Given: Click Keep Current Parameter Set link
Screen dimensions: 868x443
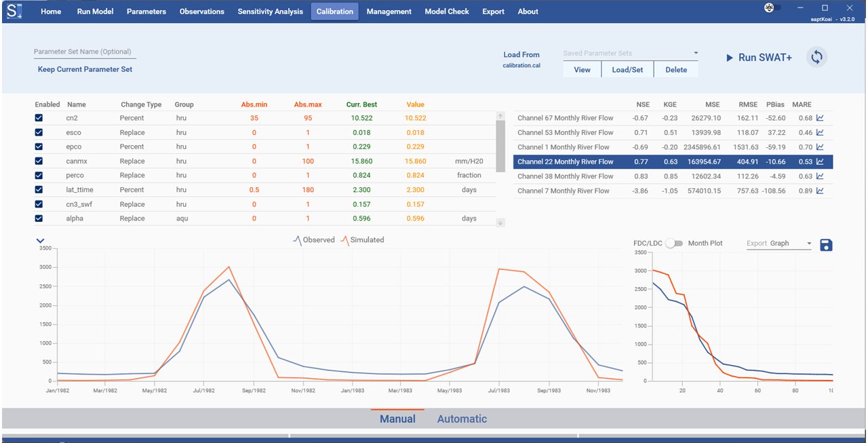Looking at the screenshot, I should coord(85,69).
